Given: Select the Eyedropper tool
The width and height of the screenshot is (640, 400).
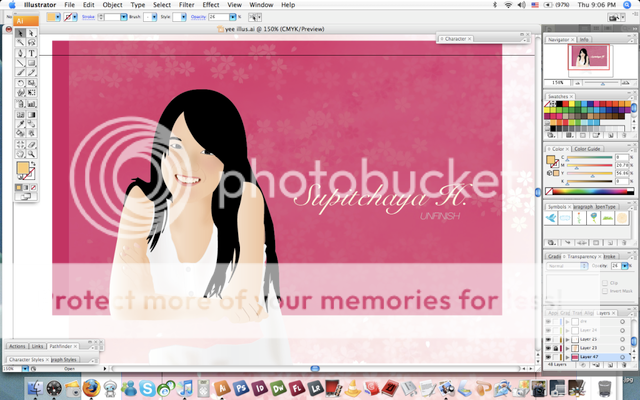Looking at the screenshot, I should 20,124.
